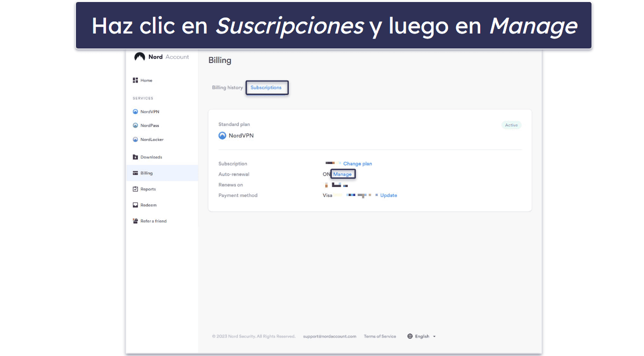Click the Downloads folder icon
This screenshot has width=644, height=356.
(135, 157)
